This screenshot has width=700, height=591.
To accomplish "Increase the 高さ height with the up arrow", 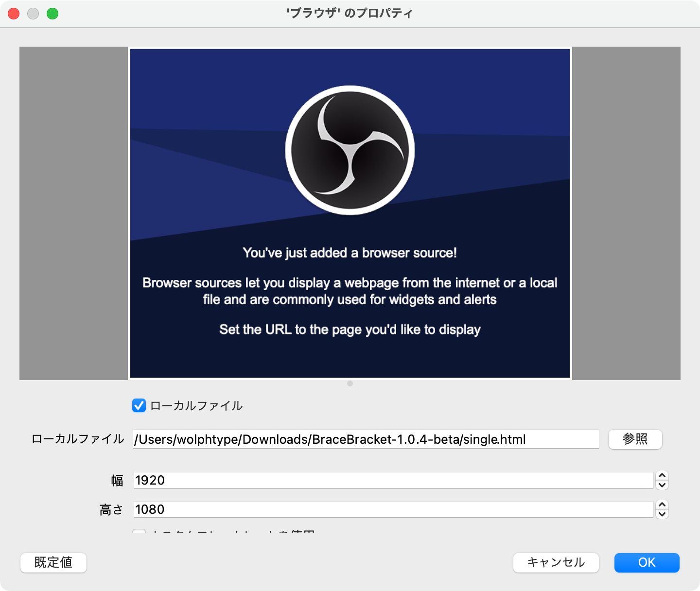I will click(662, 504).
